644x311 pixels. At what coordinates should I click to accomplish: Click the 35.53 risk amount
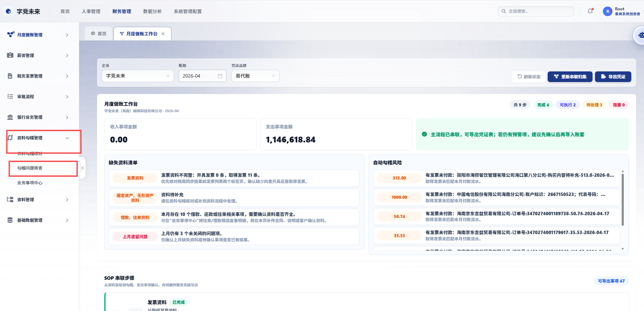399,236
